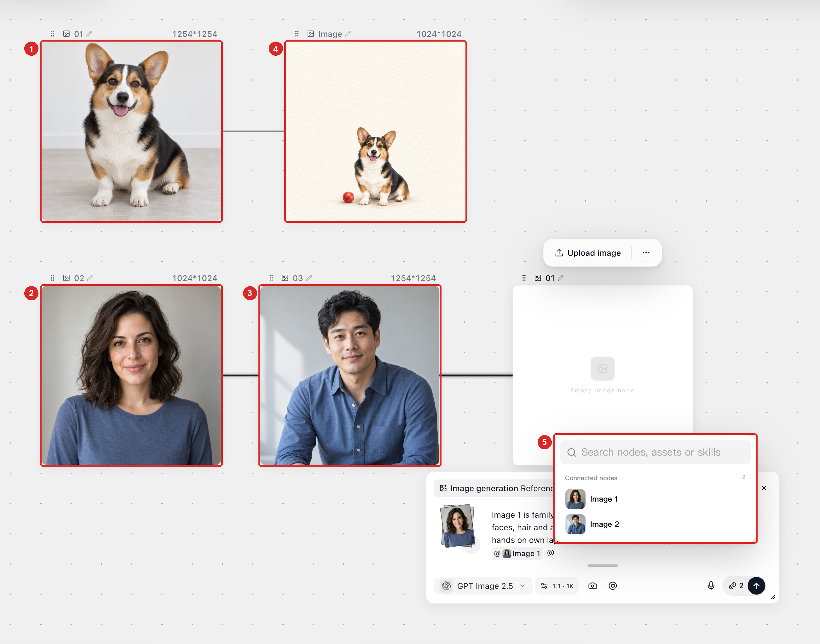
Task: Click the @ mention icon in the bottom toolbar
Action: click(613, 586)
